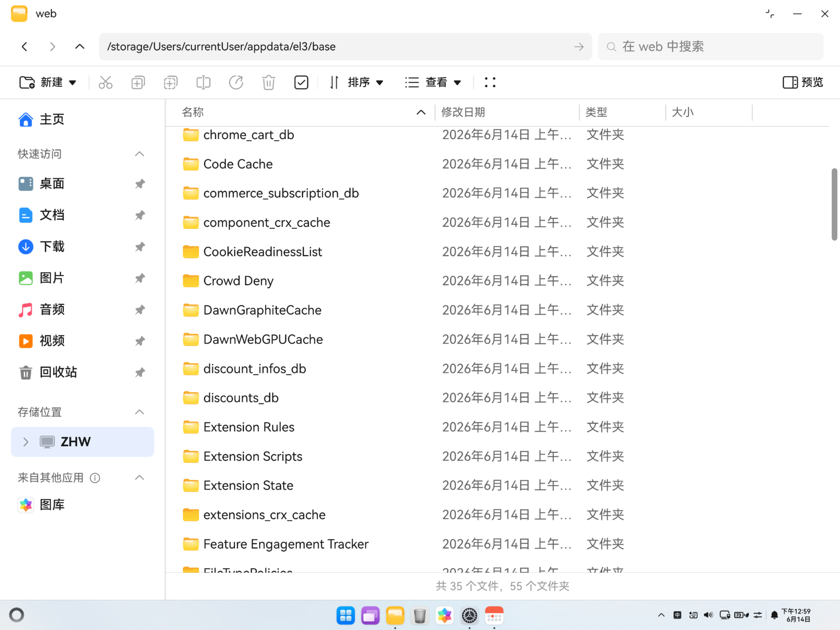Click info icon next to 来自其他应用
This screenshot has width=840, height=630.
tap(95, 478)
